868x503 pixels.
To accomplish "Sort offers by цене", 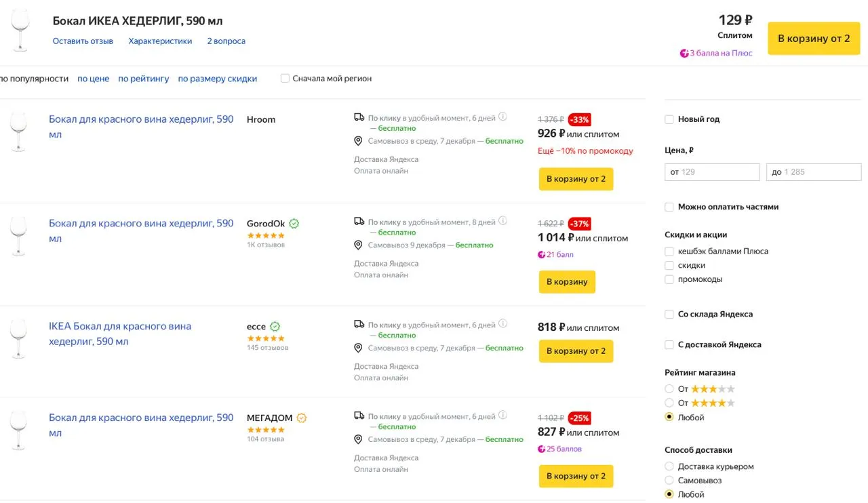I will (93, 79).
